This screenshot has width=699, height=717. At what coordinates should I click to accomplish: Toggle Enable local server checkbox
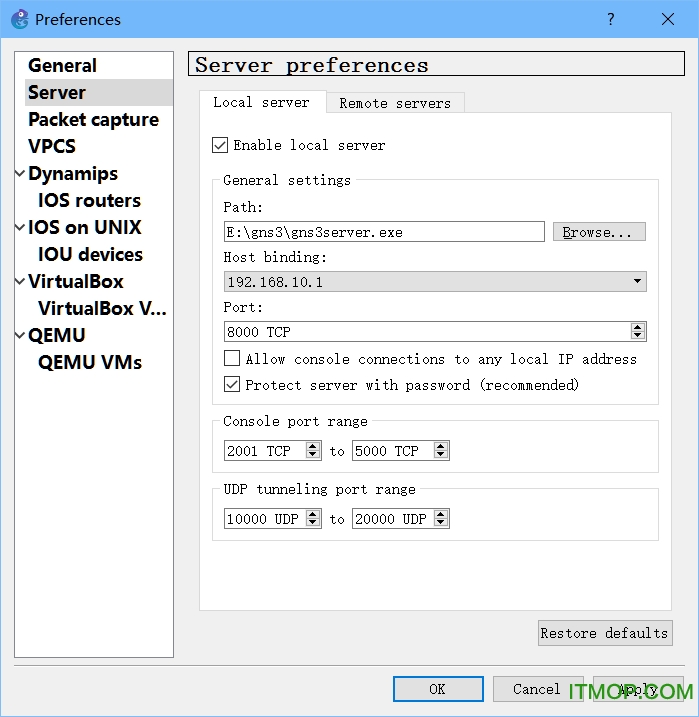click(220, 145)
